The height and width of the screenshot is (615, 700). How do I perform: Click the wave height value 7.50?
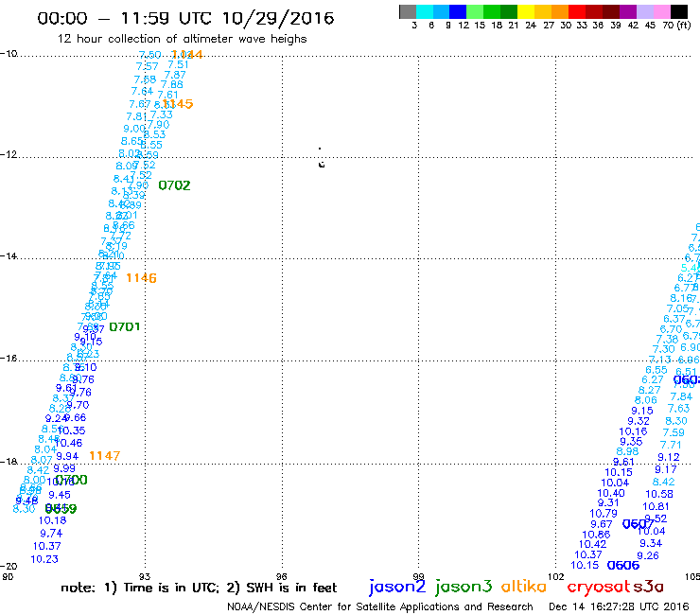pos(149,55)
